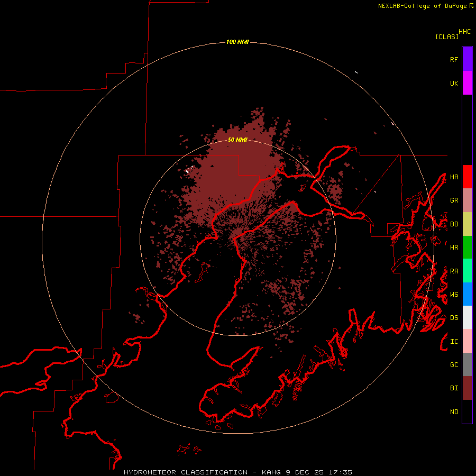This screenshot has height=476, width=476.
Task: Select the WS blue legend swatch
Action: [x=467, y=294]
